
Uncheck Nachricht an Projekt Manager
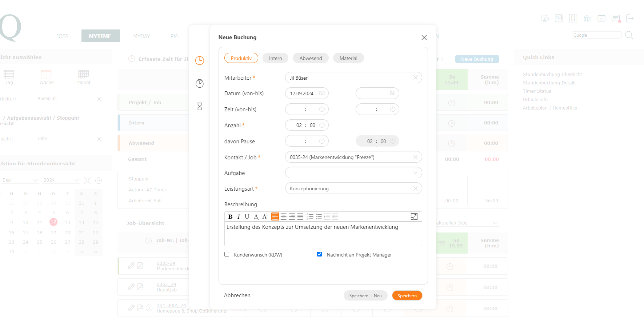pyautogui.click(x=320, y=254)
